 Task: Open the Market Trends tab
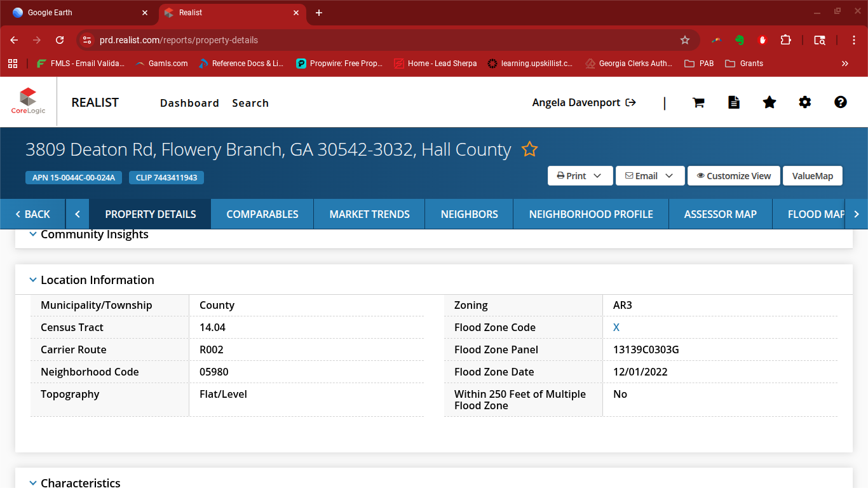pos(370,214)
